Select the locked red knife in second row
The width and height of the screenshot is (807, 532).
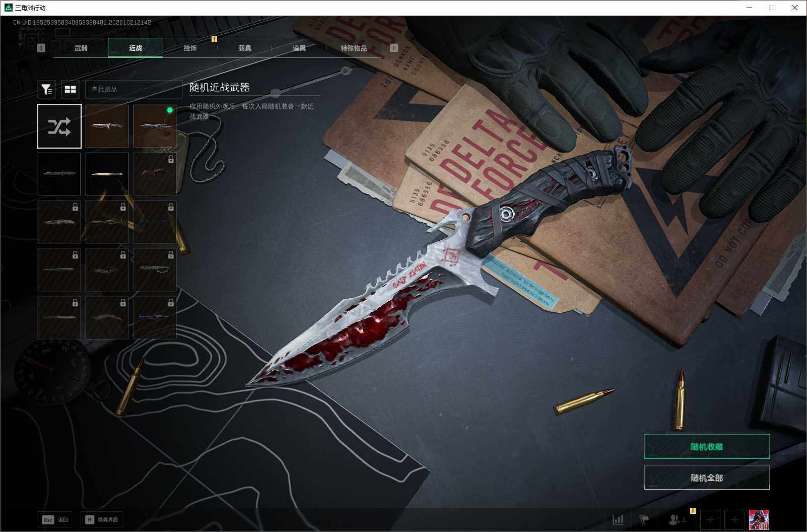pos(155,174)
